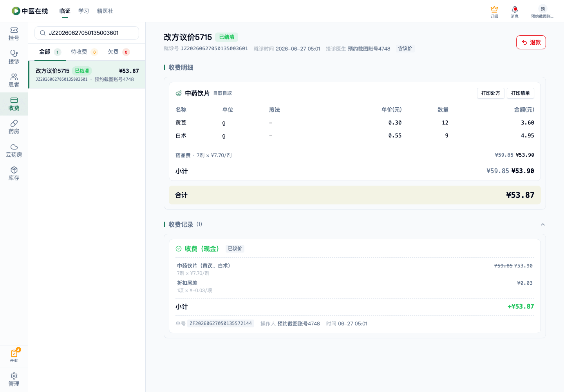Click the 含议价 tag
The width and height of the screenshot is (564, 392).
(405, 49)
